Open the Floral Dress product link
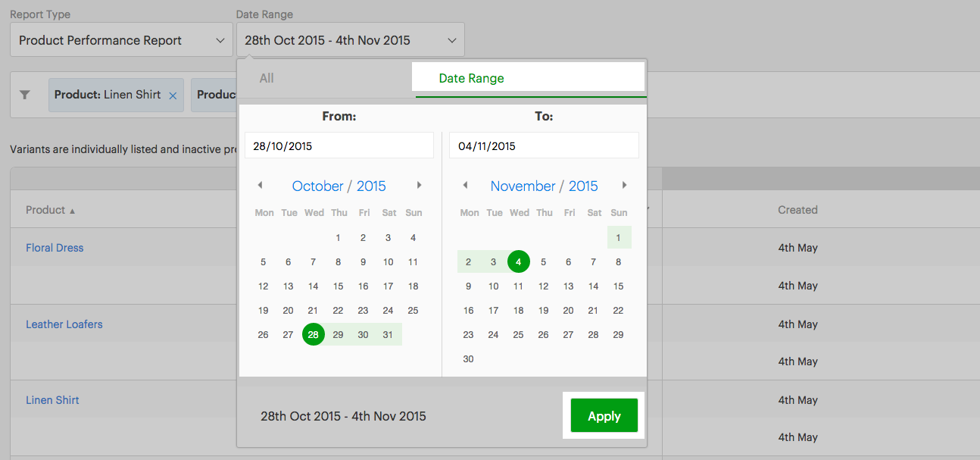 pyautogui.click(x=55, y=248)
